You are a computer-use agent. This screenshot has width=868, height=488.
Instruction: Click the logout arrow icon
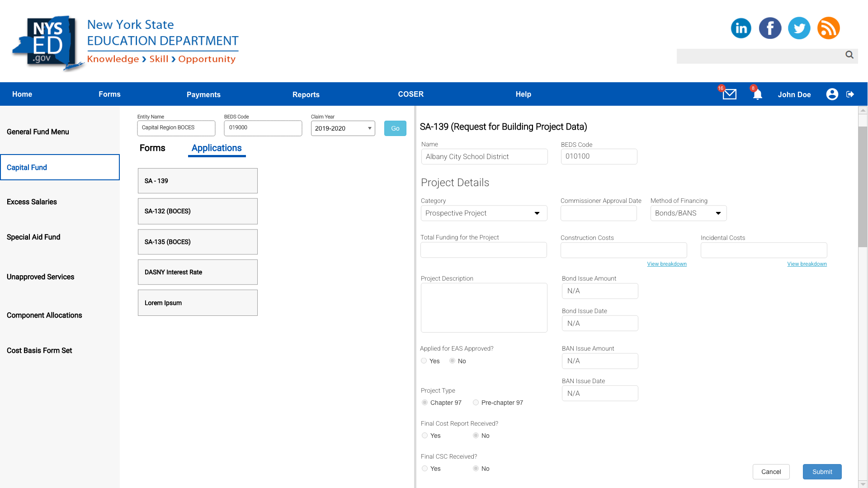click(850, 94)
